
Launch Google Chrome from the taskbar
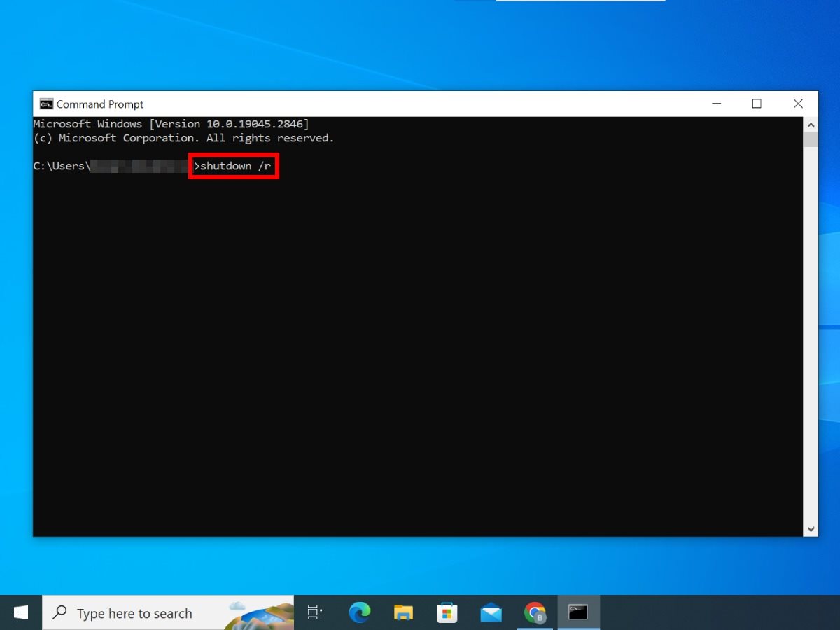535,613
